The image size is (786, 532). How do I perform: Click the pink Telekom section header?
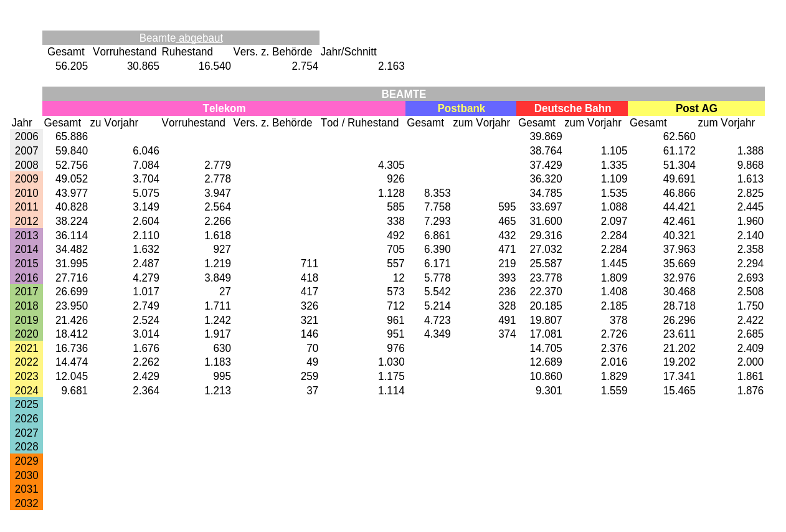point(224,108)
